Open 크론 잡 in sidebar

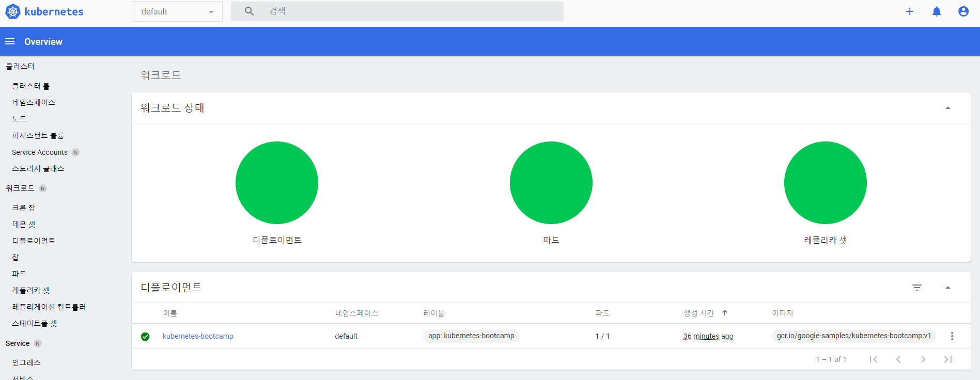[24, 208]
